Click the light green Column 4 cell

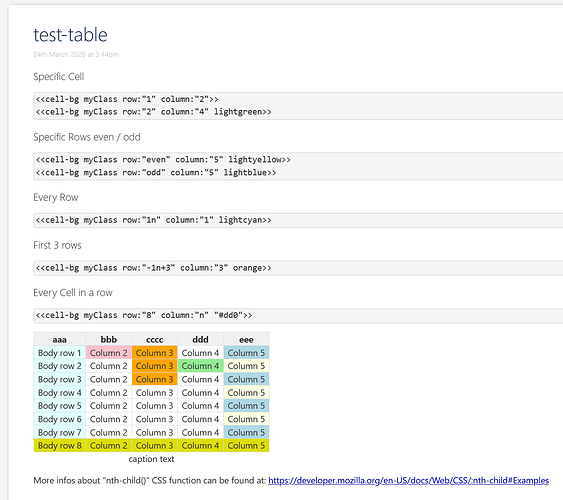coord(200,366)
